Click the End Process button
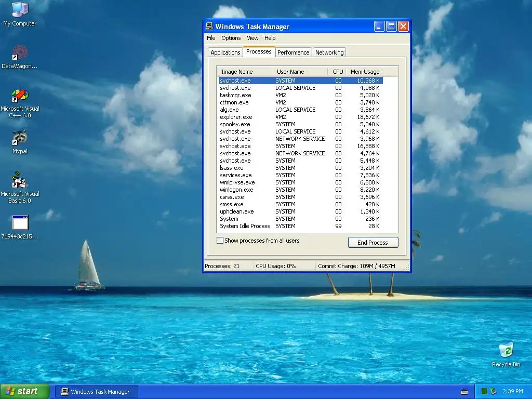Screen dimensions: 532x399 tap(373, 243)
